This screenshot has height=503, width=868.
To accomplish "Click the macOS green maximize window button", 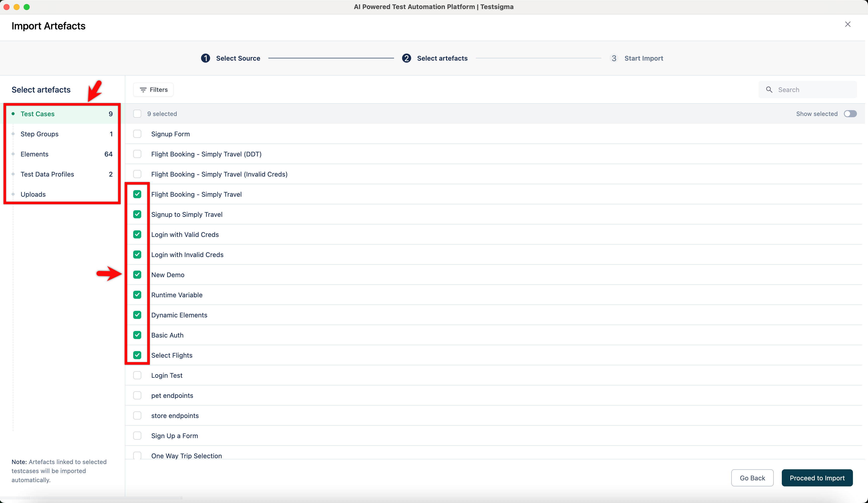I will tap(27, 7).
